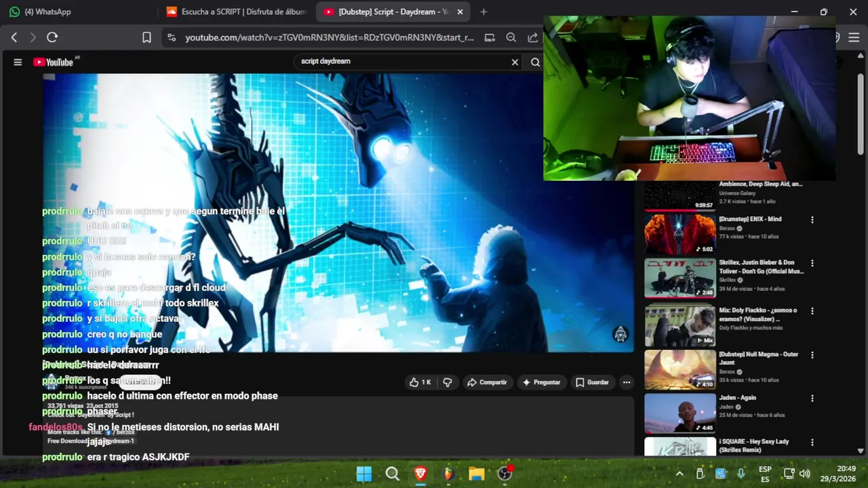Viewport: 868px width, 488px height.
Task: Switch to FL Studio from taskbar
Action: coord(448,474)
